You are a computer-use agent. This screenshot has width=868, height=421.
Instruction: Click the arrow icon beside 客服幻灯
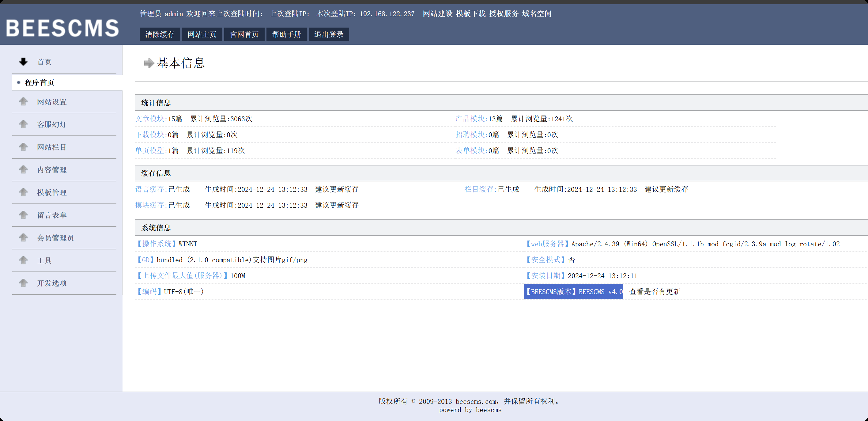pyautogui.click(x=23, y=124)
